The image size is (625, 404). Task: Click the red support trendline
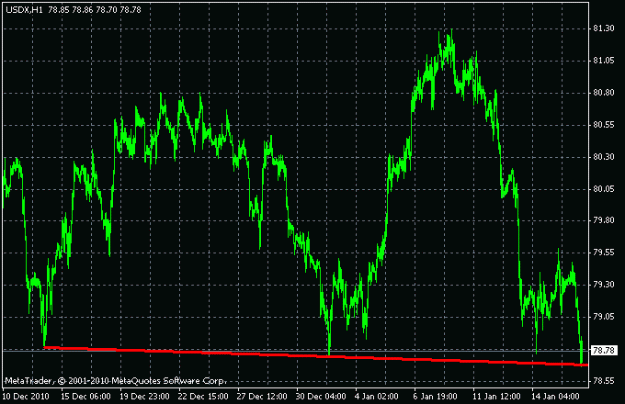pyautogui.click(x=315, y=356)
